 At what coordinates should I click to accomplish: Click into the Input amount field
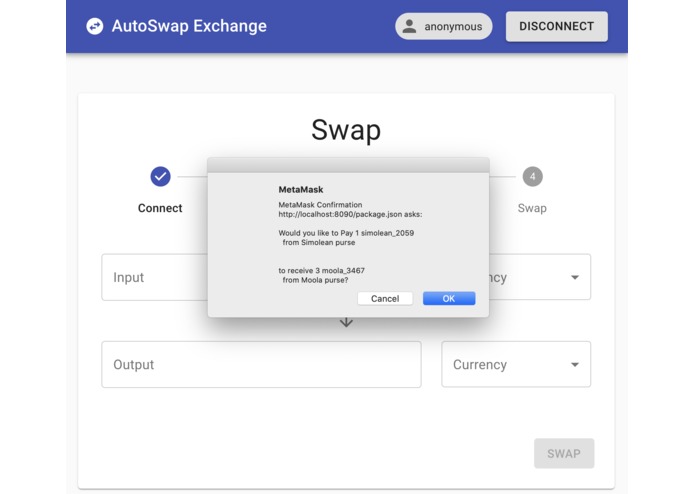[155, 277]
